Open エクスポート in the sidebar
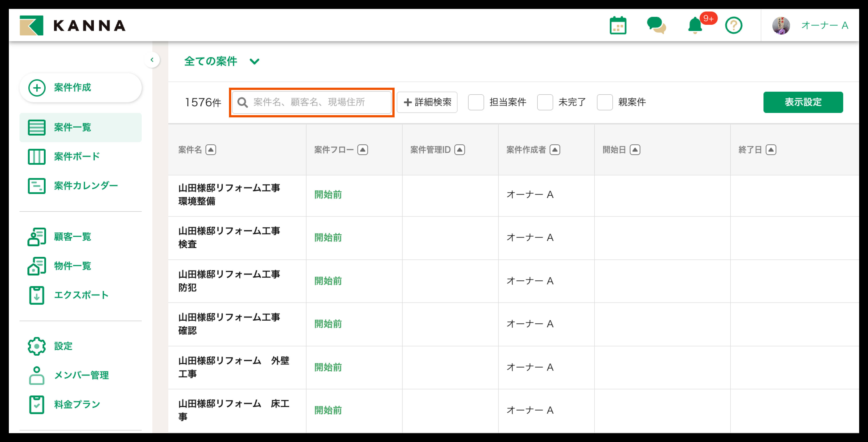 [x=81, y=295]
